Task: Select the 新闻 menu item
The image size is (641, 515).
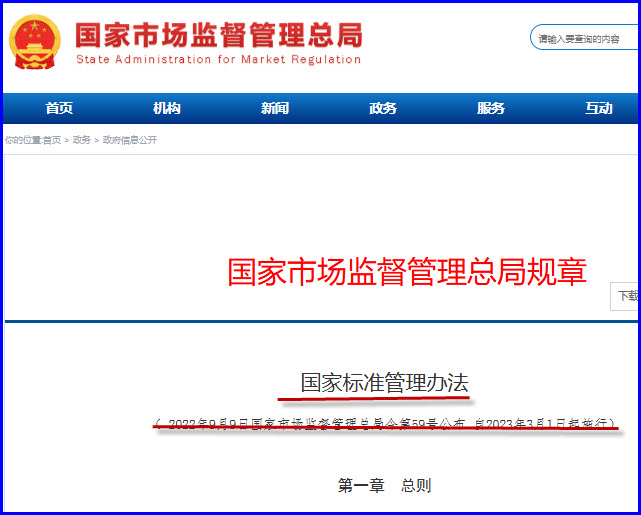Action: pyautogui.click(x=275, y=108)
